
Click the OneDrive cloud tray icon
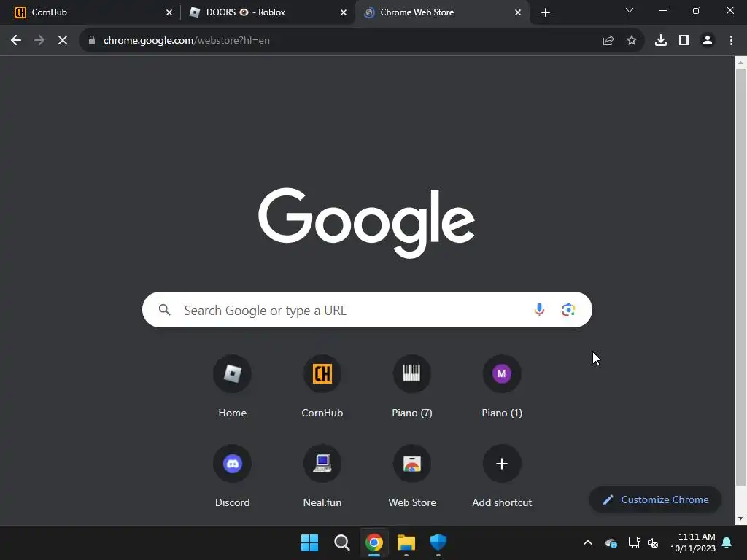[x=611, y=542]
